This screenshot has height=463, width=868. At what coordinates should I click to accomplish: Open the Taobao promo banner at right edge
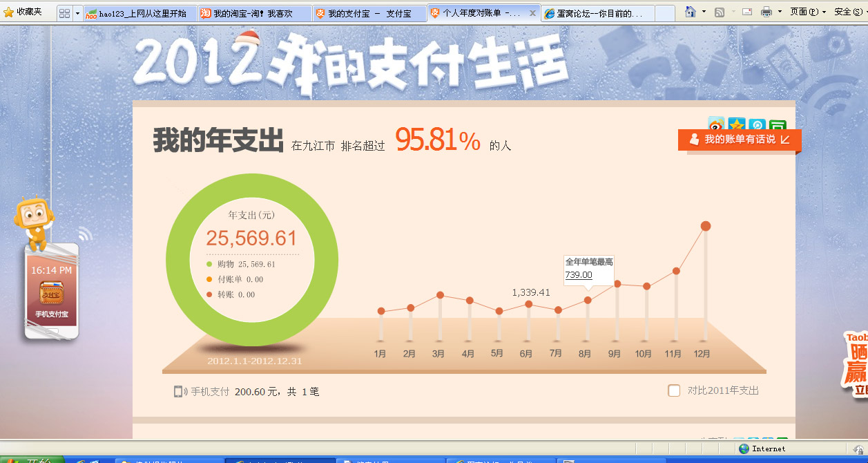pos(856,364)
